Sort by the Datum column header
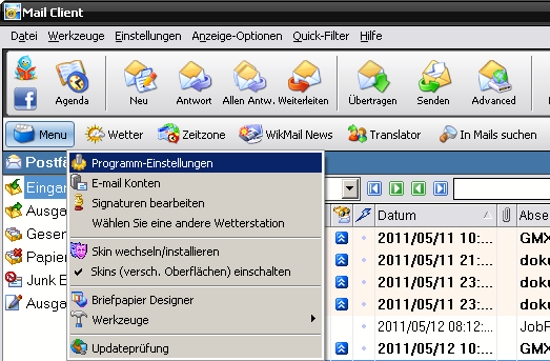550x361 pixels. click(x=435, y=215)
